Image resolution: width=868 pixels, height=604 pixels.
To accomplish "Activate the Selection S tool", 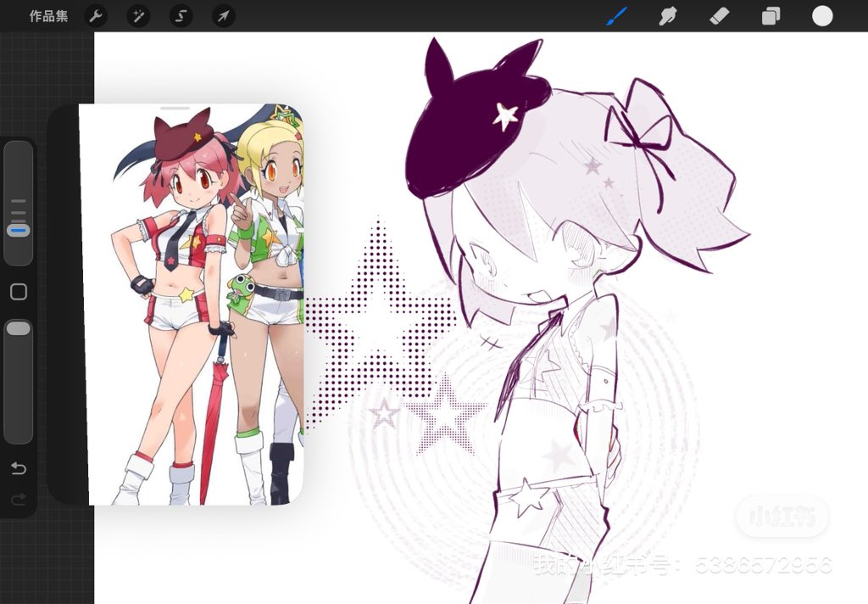I will [x=181, y=16].
